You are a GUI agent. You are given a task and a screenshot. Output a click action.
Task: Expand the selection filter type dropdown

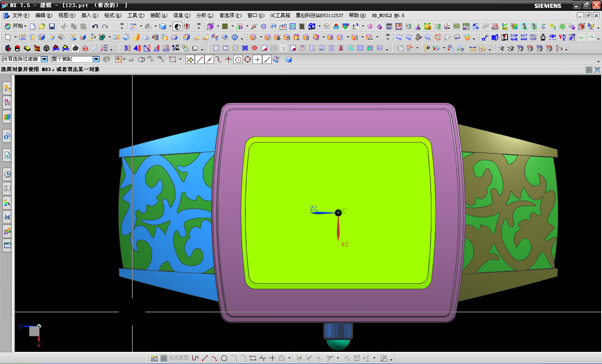pyautogui.click(x=44, y=59)
